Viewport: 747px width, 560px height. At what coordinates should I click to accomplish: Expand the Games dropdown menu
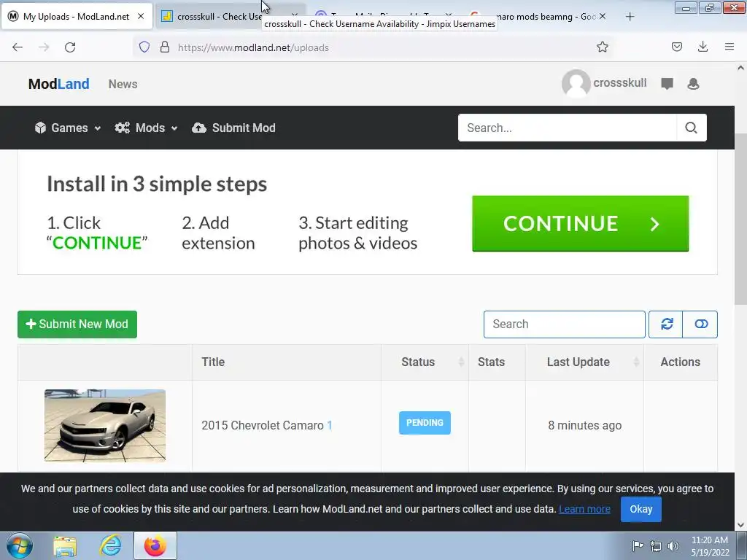point(68,128)
